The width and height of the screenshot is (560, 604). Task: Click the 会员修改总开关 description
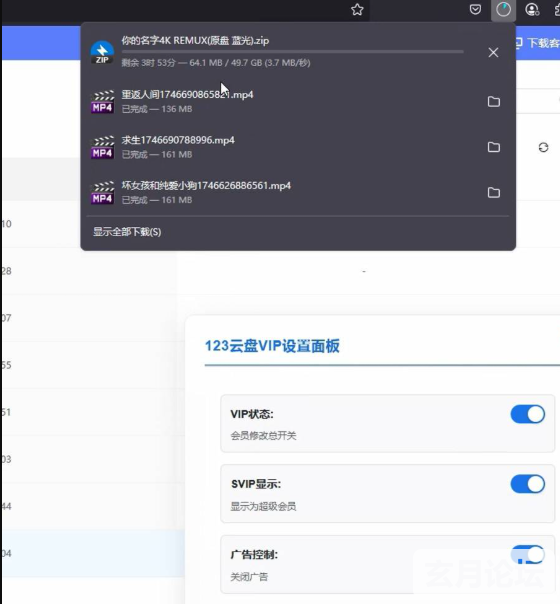tap(263, 436)
